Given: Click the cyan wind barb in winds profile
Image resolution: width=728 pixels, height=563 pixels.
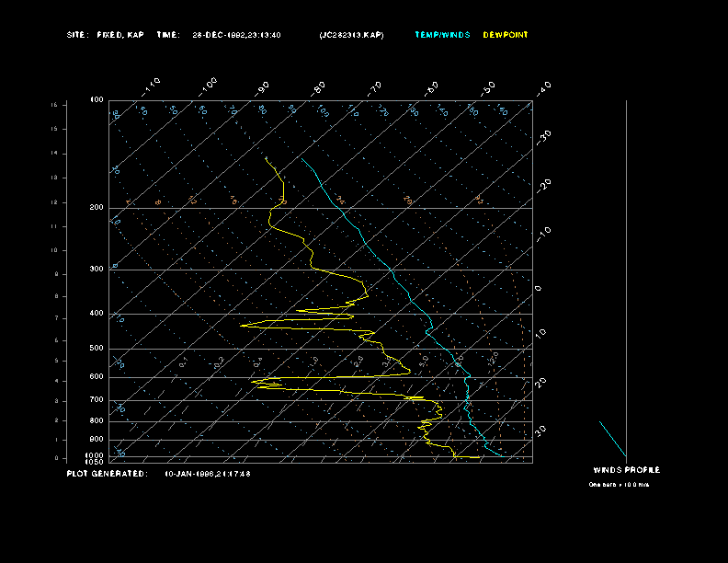Looking at the screenshot, I should tap(613, 439).
